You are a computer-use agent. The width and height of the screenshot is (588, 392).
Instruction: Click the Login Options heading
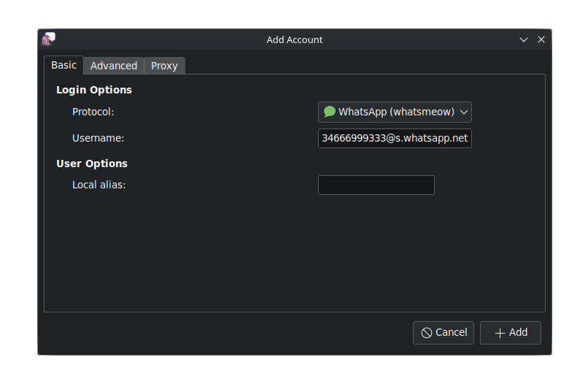tap(94, 90)
